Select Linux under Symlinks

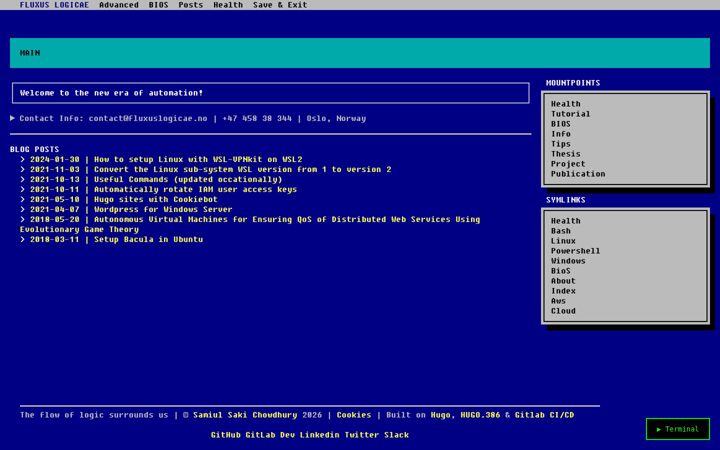563,241
